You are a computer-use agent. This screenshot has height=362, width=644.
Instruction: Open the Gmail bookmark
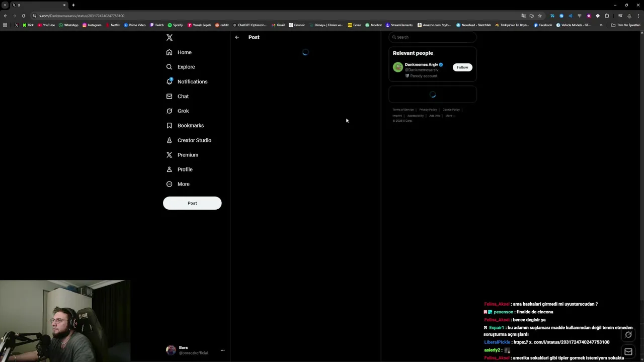click(278, 25)
